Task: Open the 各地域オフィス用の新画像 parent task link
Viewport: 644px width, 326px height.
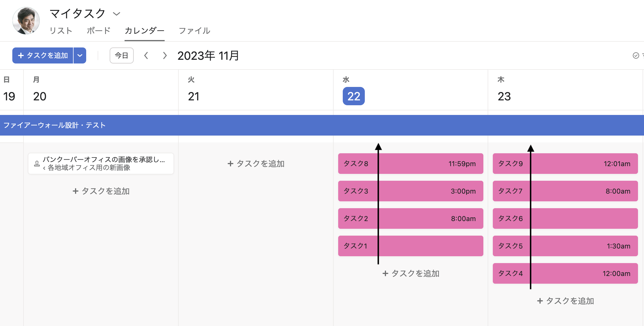Action: (89, 168)
